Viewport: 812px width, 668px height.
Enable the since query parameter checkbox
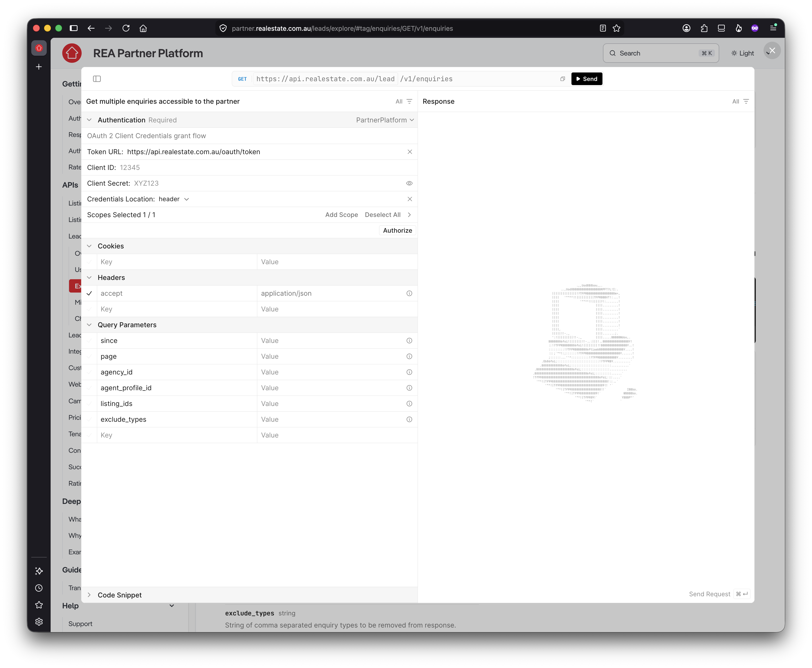point(89,341)
